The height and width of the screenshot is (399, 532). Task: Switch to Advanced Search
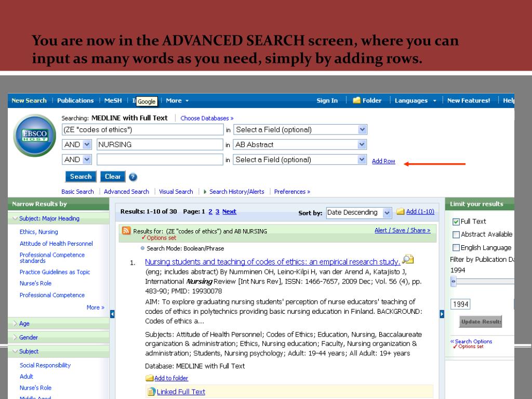coord(126,192)
